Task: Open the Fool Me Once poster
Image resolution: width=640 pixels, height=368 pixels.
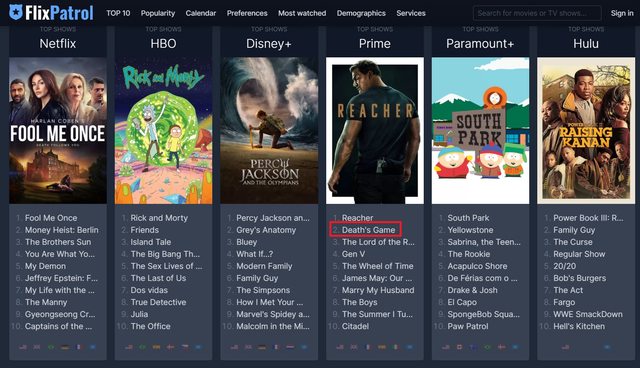Action: (58, 131)
